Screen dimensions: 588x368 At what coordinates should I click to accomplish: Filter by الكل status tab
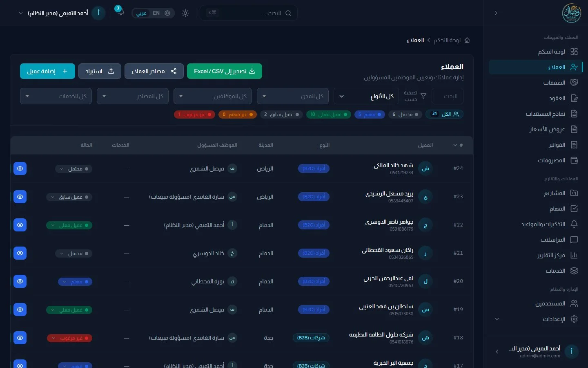pyautogui.click(x=444, y=114)
